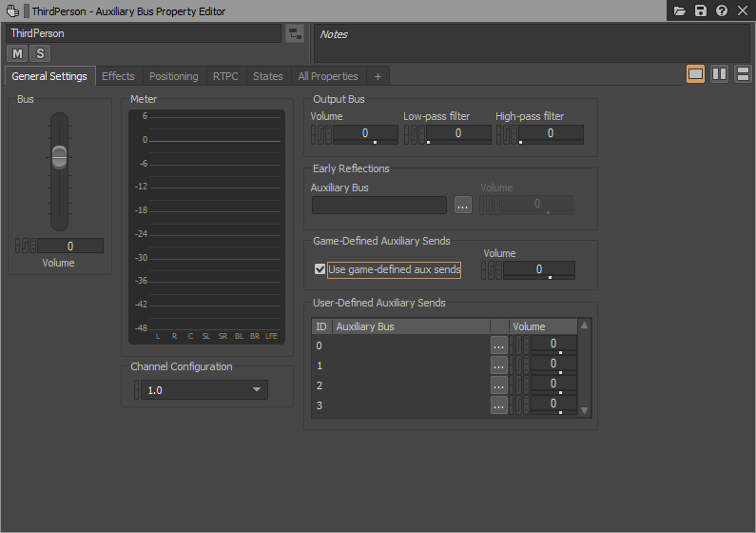Browse auxiliary bus for send ID 1

click(x=499, y=365)
